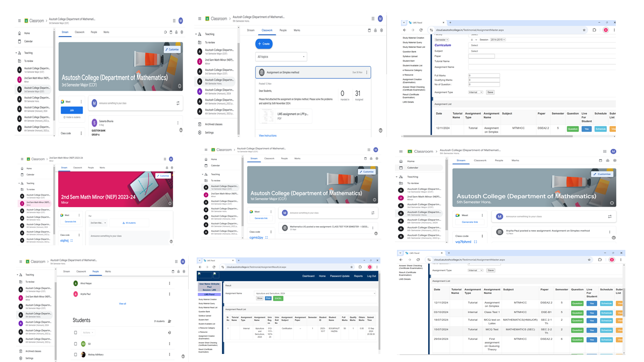The image size is (644, 362).
Task: Open settings gear in 5th Semester Hons. stream window
Action: 615,160
